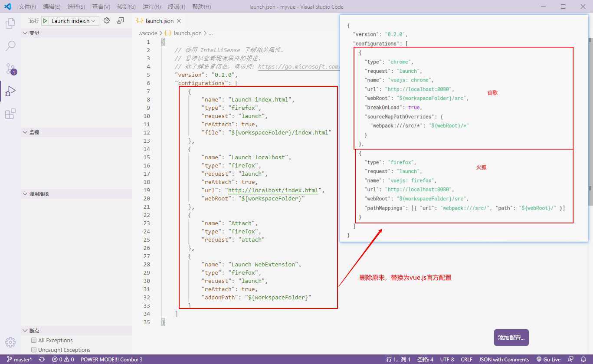Click the green Start Debugging play button
Viewport: 593px width, 364px height.
[x=45, y=21]
